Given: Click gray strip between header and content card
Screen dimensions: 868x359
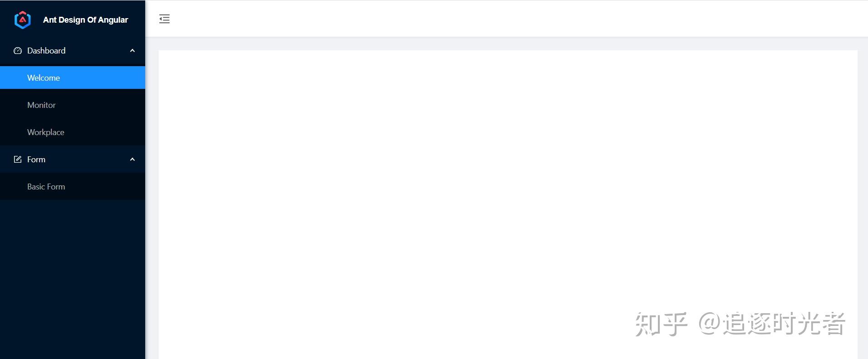Looking at the screenshot, I should click(508, 44).
